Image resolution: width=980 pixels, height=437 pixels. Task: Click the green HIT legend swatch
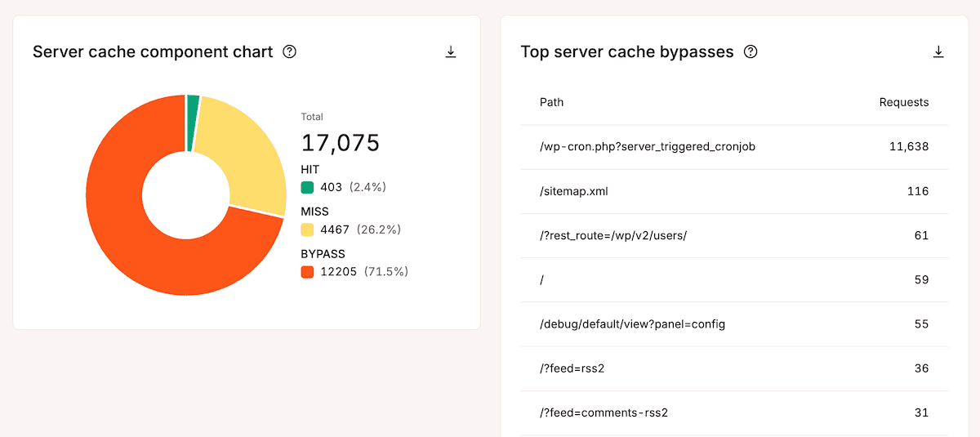coord(307,187)
